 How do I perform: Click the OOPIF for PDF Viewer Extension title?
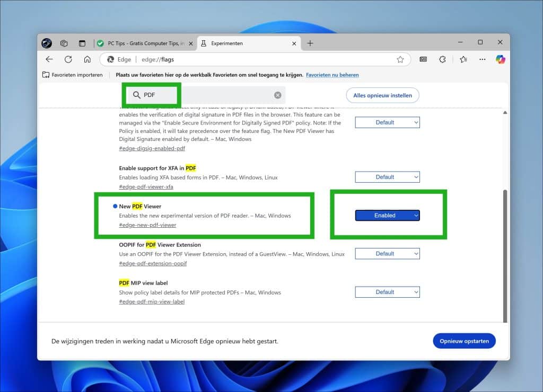click(x=160, y=245)
